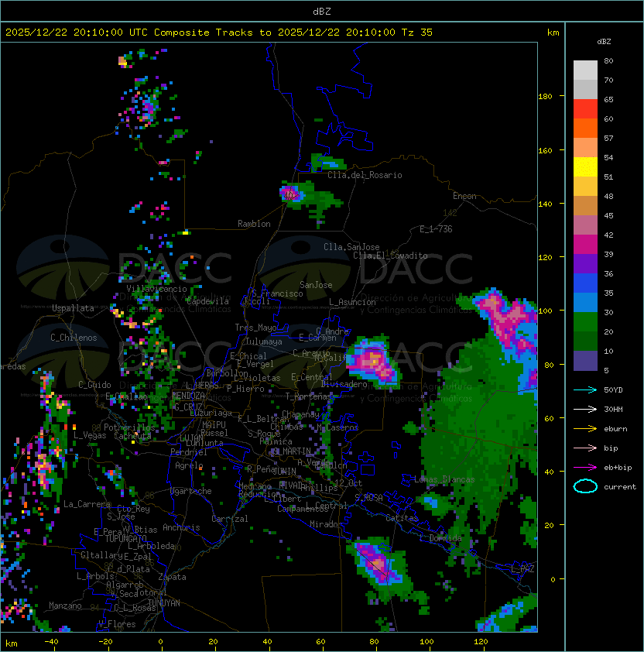Click the white 30HM track arrow

click(585, 409)
